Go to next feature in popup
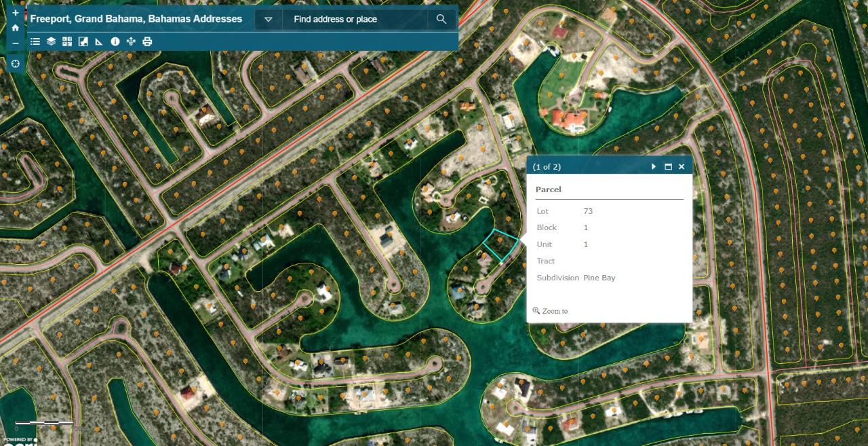Screen dimensions: 868x446 [654, 166]
